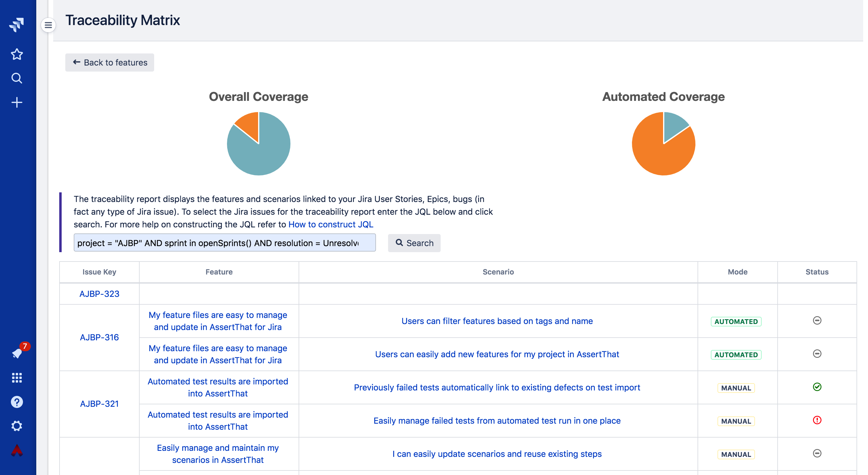Open the Jira home logo
The image size is (868, 475).
[x=17, y=24]
